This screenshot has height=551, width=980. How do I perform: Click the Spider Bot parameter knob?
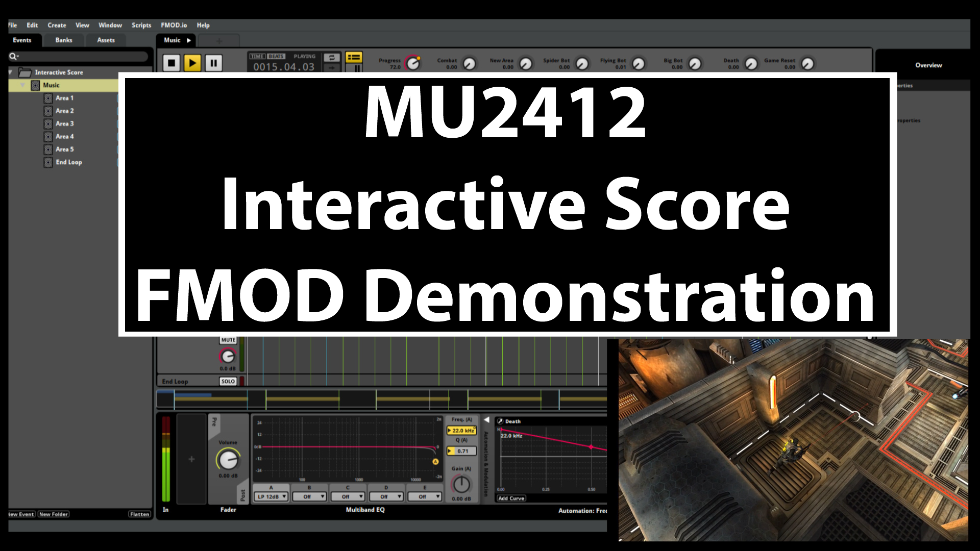coord(582,64)
